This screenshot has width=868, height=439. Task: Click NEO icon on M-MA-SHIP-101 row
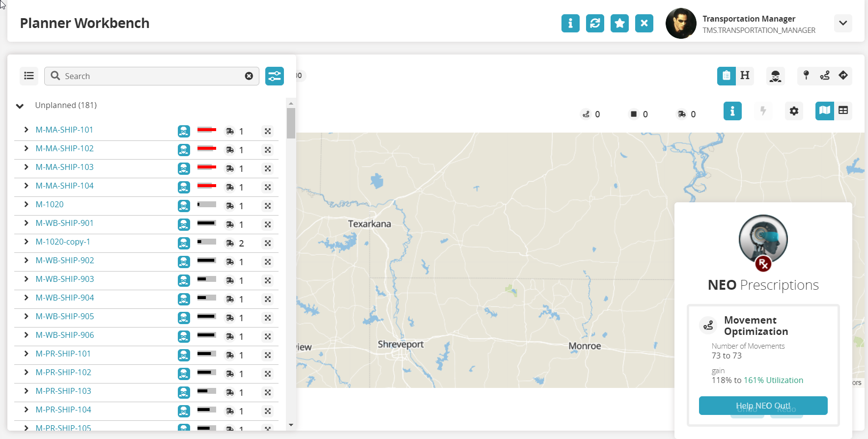184,131
